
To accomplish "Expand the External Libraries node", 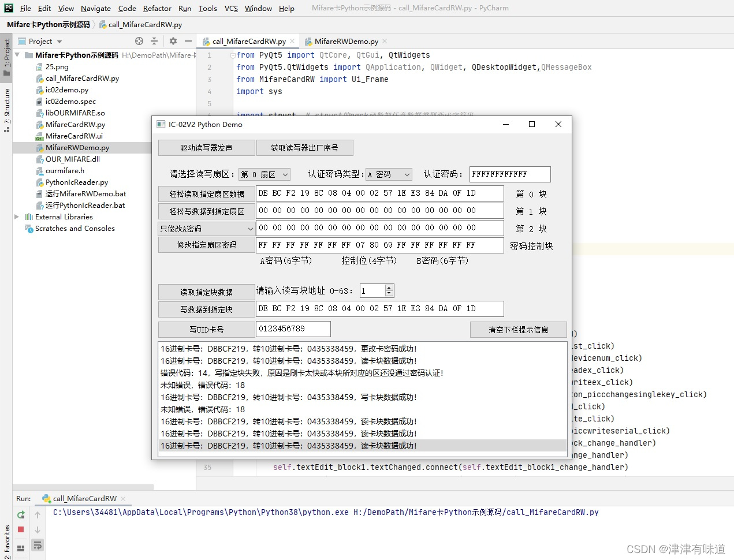I will (x=17, y=216).
